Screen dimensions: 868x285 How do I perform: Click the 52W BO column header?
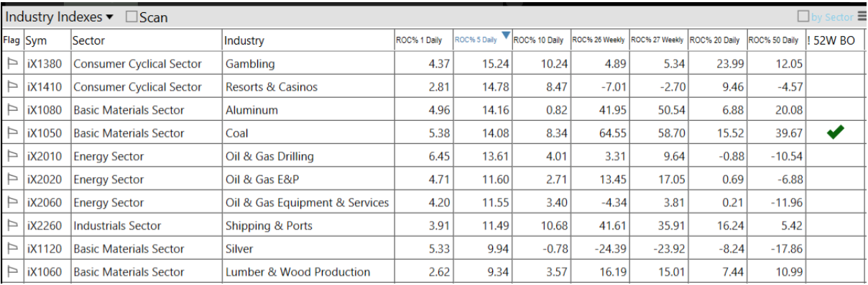(831, 40)
